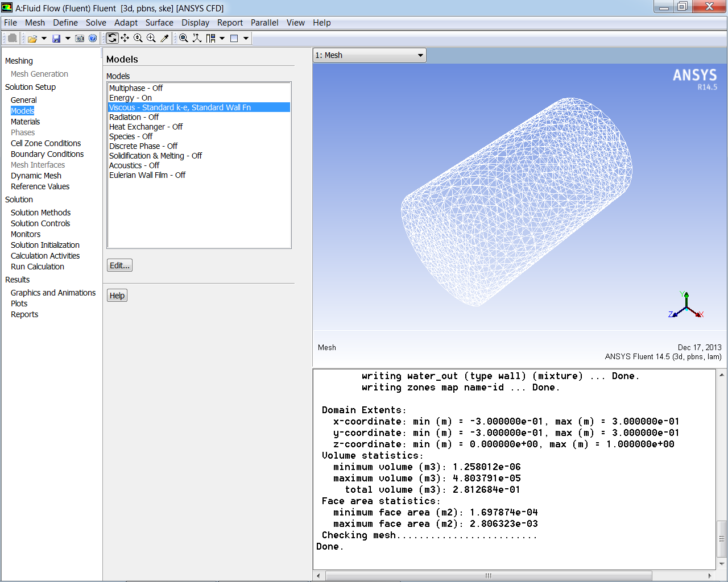Select Graphics and Animations in the tree
The height and width of the screenshot is (582, 728).
53,293
